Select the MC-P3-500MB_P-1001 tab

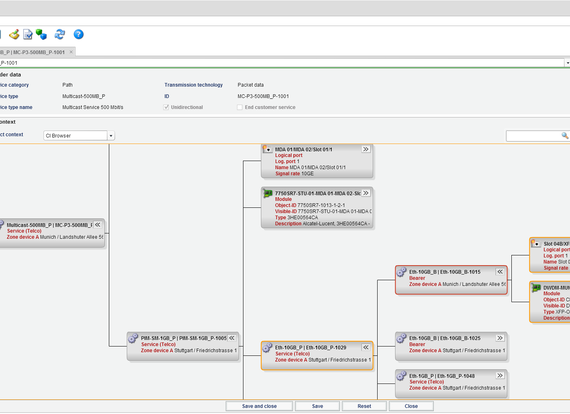point(33,52)
